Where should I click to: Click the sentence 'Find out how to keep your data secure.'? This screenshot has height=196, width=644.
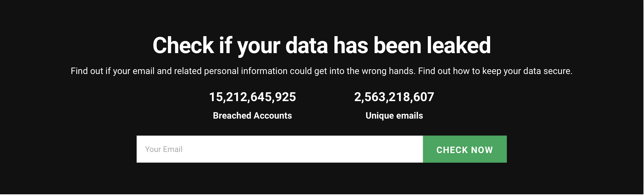tap(495, 71)
